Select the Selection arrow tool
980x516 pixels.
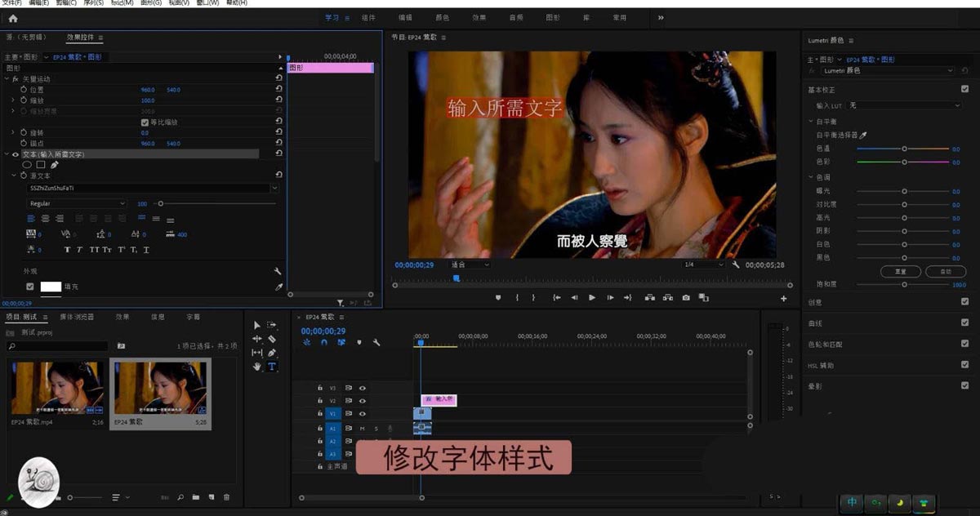pyautogui.click(x=257, y=325)
